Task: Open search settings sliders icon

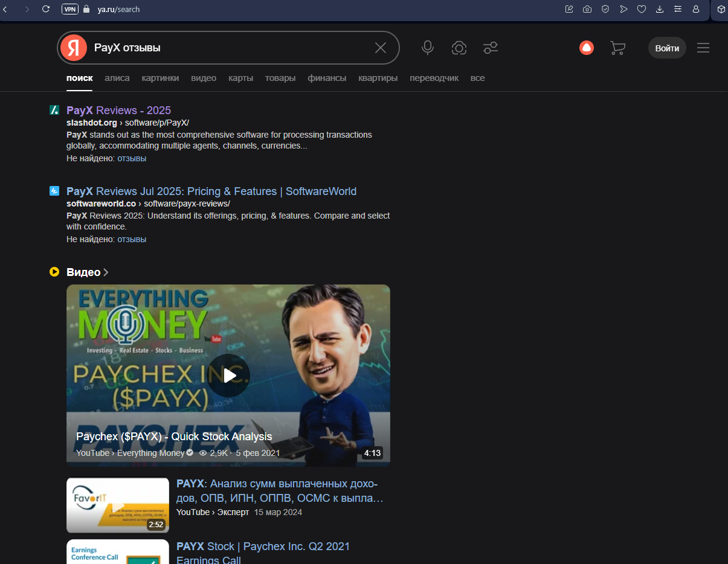Action: (491, 48)
